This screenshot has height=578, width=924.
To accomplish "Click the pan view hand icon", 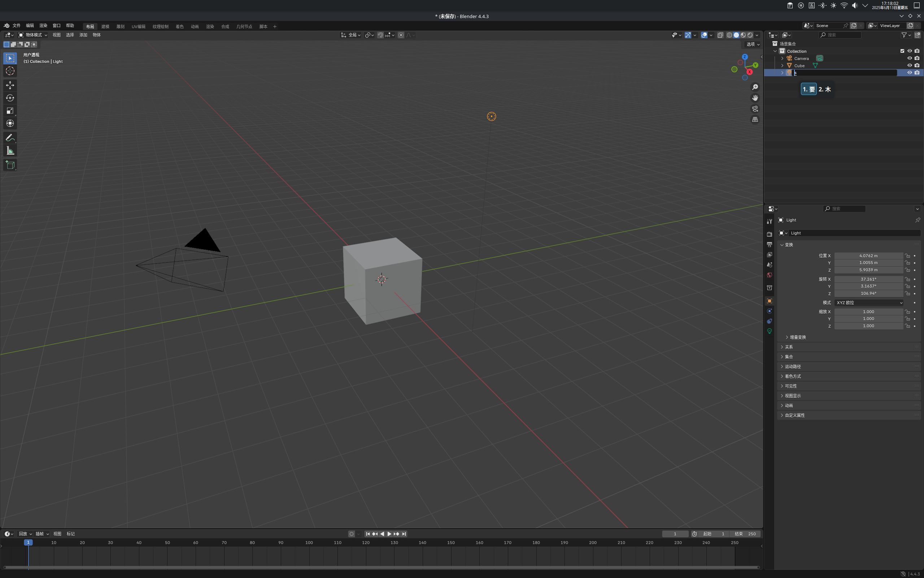I will pos(755,98).
